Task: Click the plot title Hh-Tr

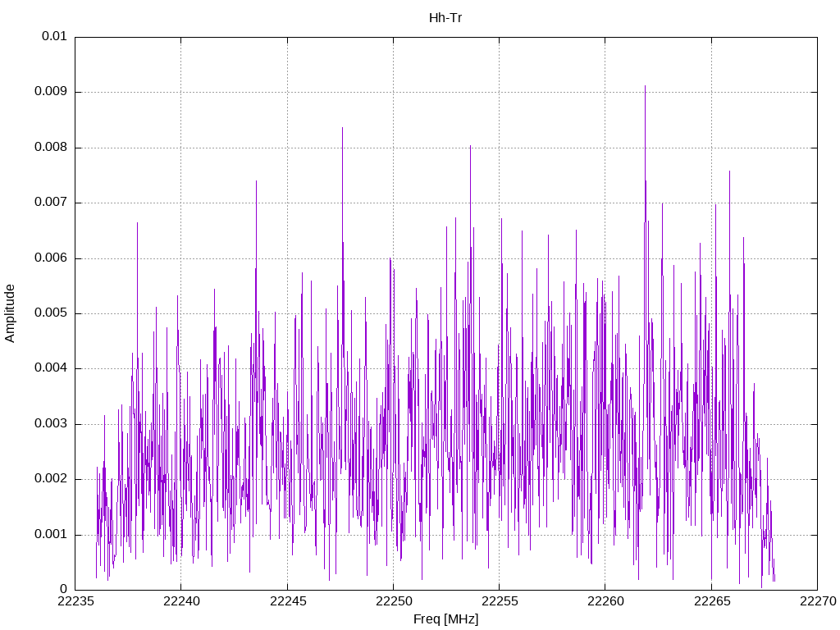Action: click(445, 18)
